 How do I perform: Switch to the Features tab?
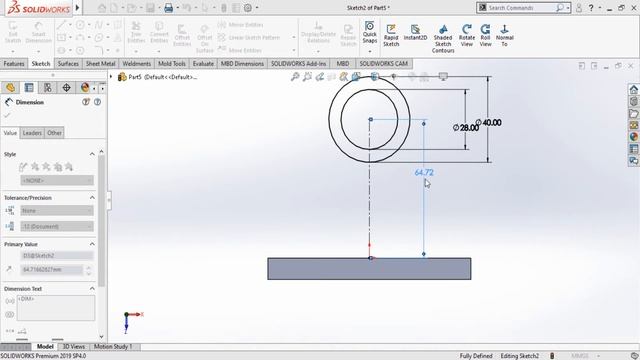[14, 64]
